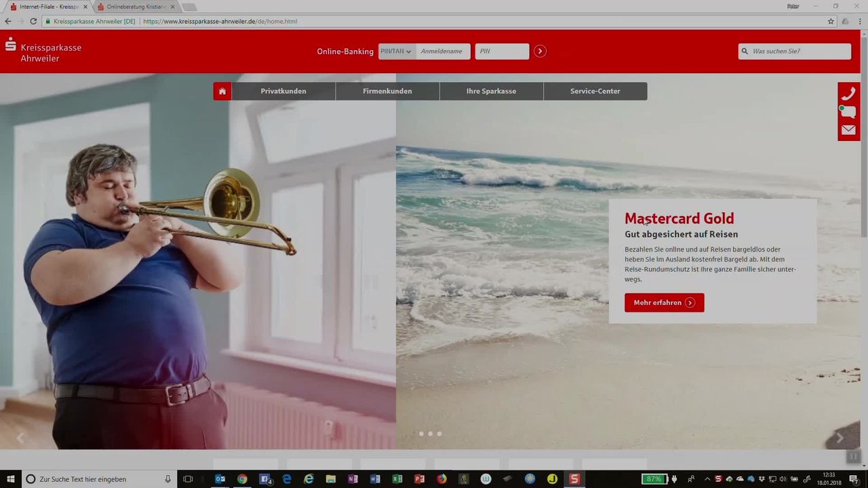
Task: Open Service-Center menu
Action: click(x=595, y=91)
